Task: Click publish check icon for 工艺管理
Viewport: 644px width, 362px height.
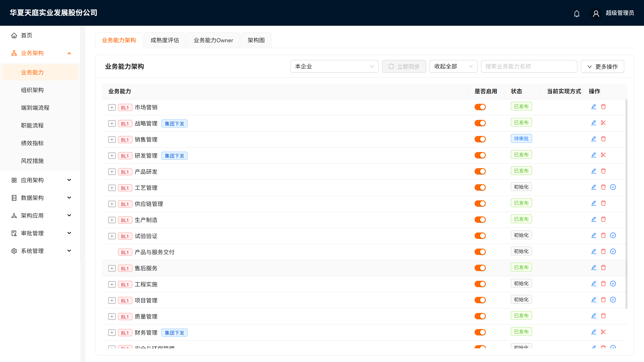Action: pos(613,187)
